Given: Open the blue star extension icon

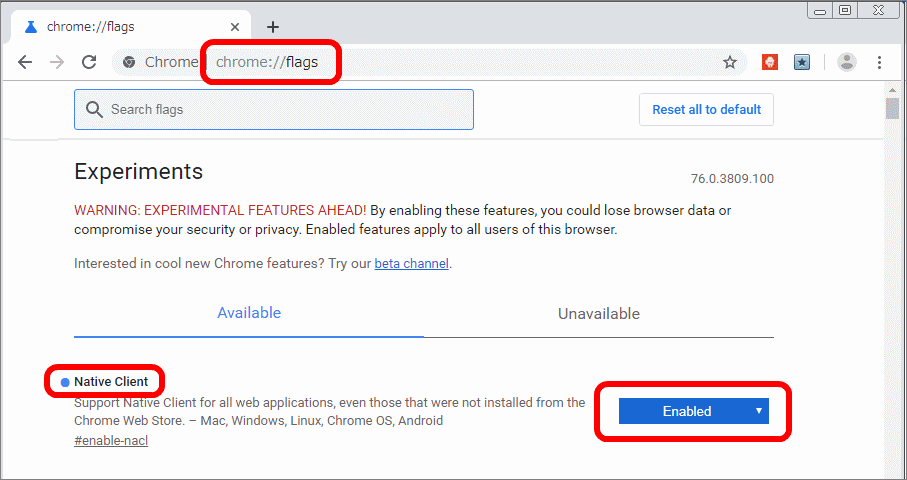Looking at the screenshot, I should 802,62.
